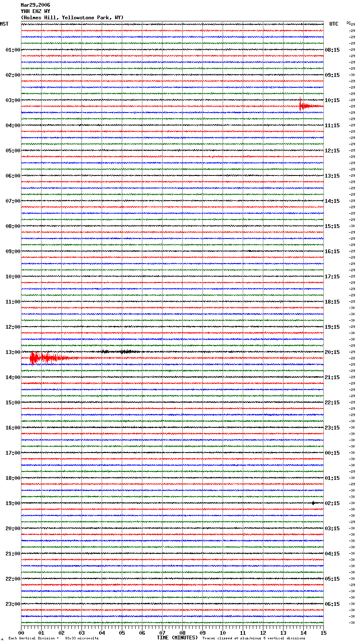Screen dimensions: 357x644
Task: Click the date text Mar29,2006
Action: [35, 5]
